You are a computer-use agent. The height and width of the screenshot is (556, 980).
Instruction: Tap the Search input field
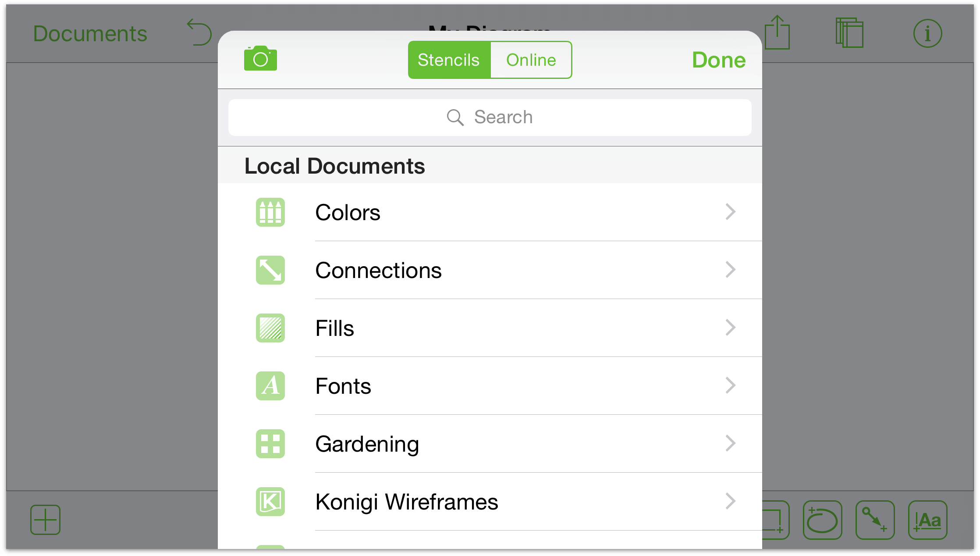490,117
